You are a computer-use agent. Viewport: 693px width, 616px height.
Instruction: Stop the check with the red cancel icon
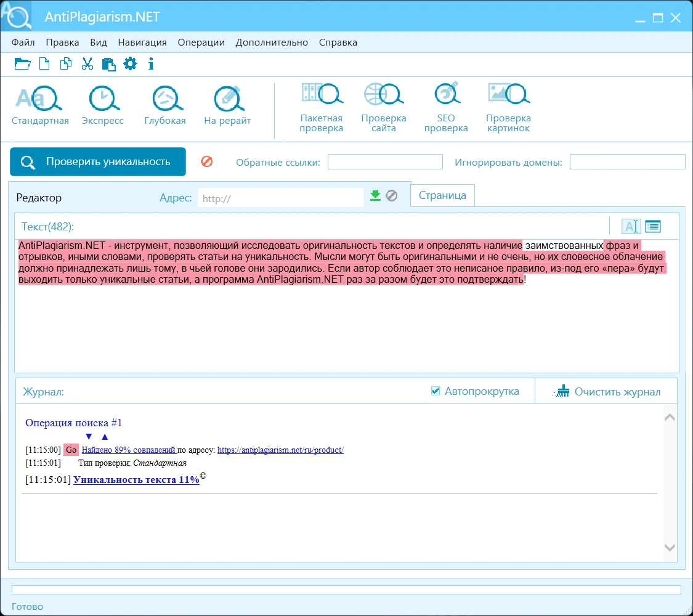click(206, 161)
